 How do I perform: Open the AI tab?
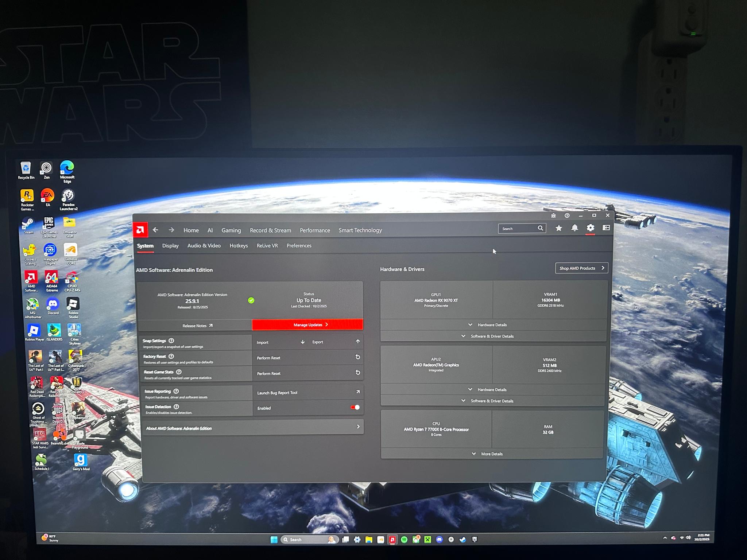[x=210, y=230]
